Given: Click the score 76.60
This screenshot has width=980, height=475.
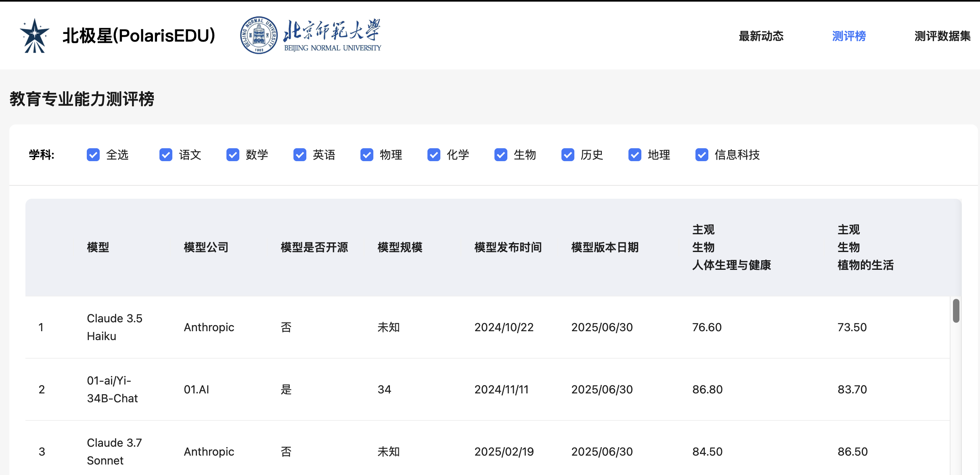Looking at the screenshot, I should (707, 327).
